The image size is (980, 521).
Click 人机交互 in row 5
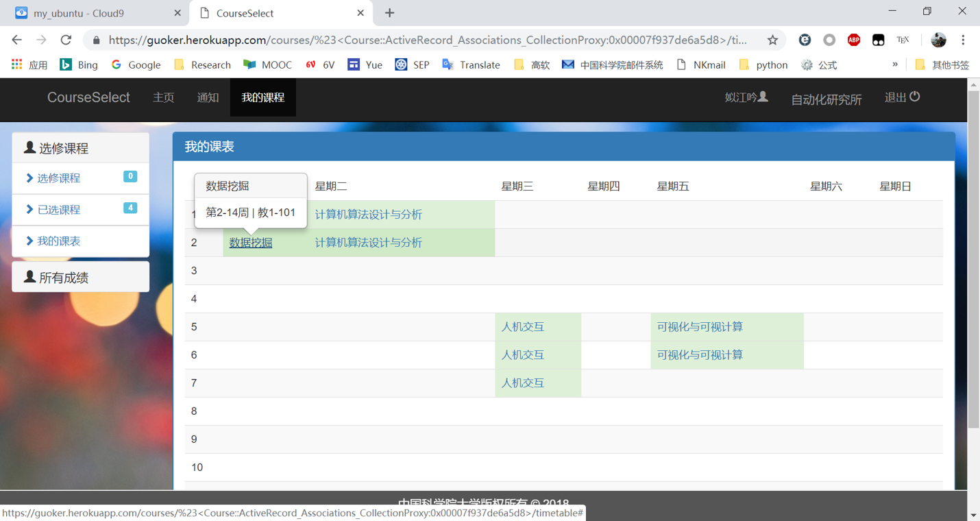coord(523,327)
